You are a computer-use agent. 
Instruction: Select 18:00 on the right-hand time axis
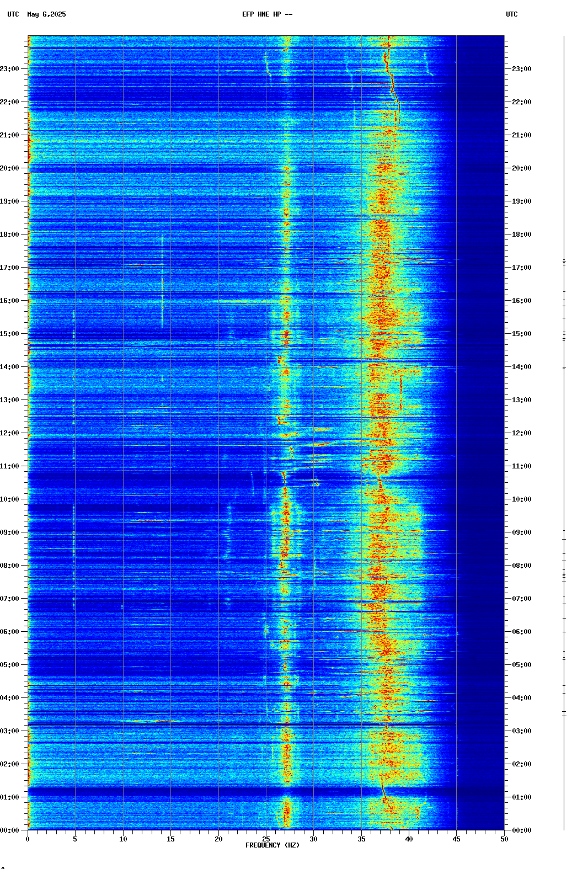click(x=522, y=235)
